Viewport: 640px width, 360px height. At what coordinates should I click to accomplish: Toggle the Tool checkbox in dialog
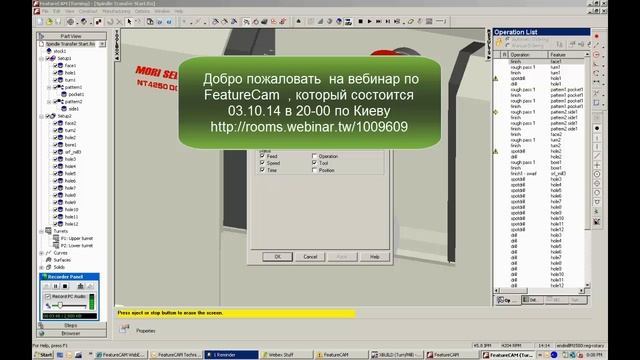point(314,163)
